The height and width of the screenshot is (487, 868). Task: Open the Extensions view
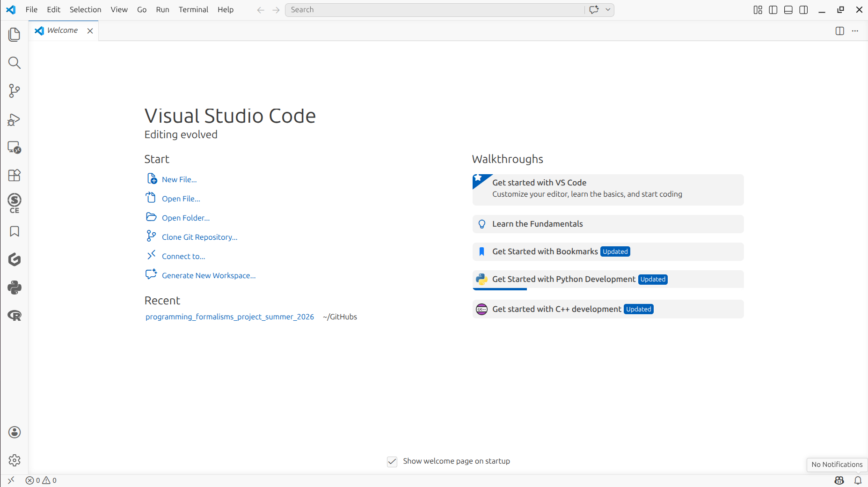(x=15, y=175)
